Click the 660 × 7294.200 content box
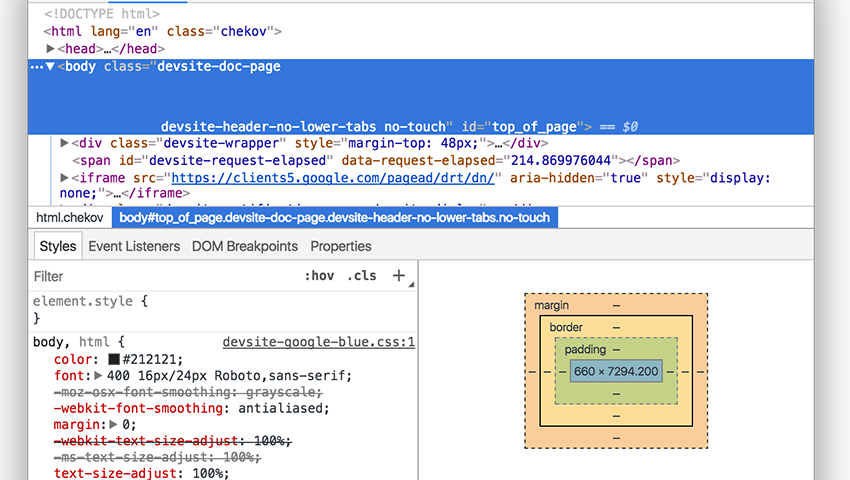Screen dimensions: 850x480 click(615, 371)
